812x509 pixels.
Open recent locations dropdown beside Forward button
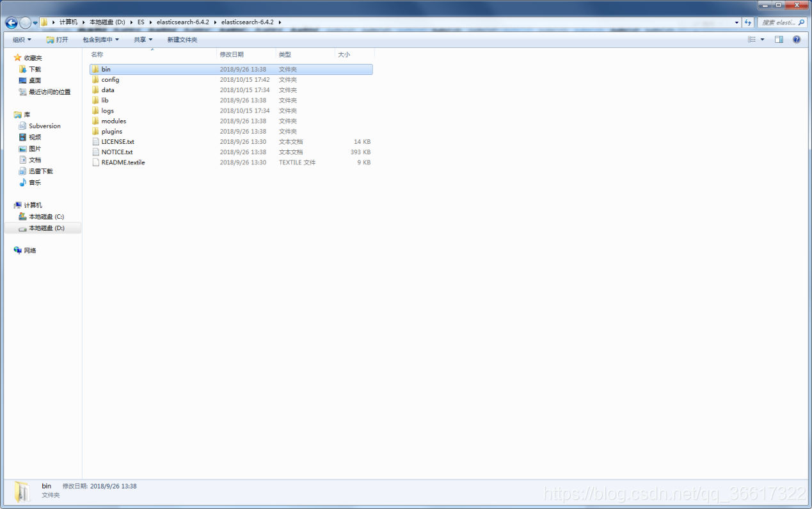[x=35, y=23]
